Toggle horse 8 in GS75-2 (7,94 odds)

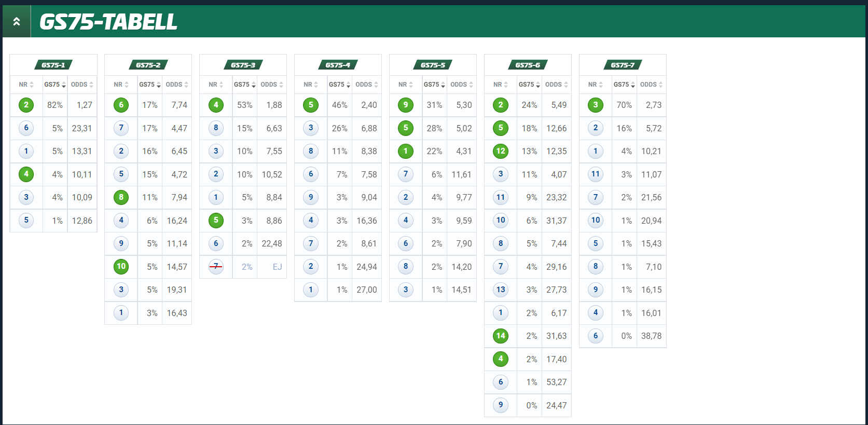coord(121,197)
